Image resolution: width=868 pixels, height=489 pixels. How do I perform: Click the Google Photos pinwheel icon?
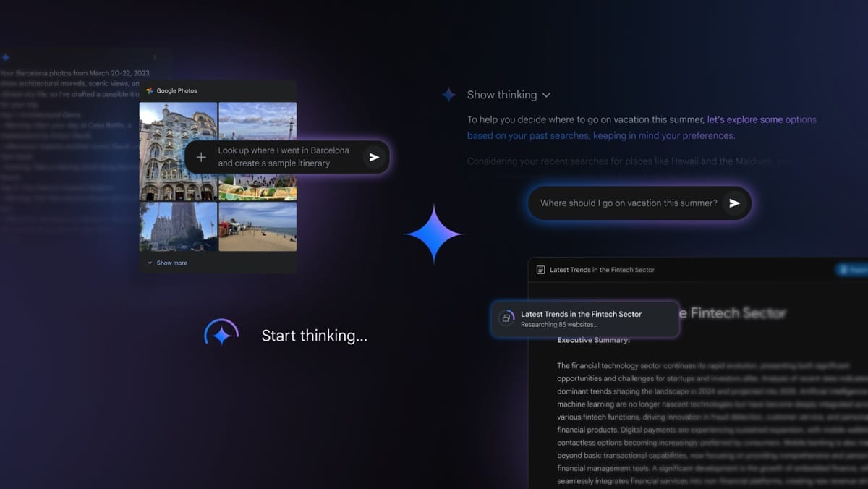pyautogui.click(x=150, y=91)
